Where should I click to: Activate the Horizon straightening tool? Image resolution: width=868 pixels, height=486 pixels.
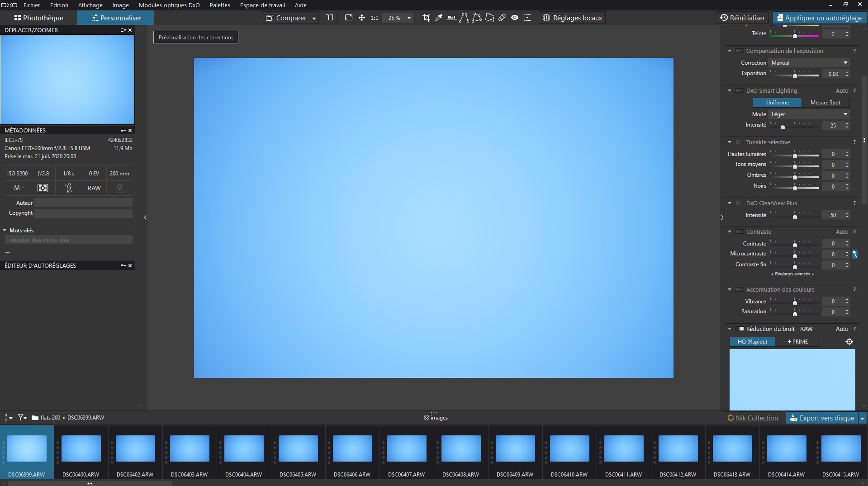tap(451, 18)
